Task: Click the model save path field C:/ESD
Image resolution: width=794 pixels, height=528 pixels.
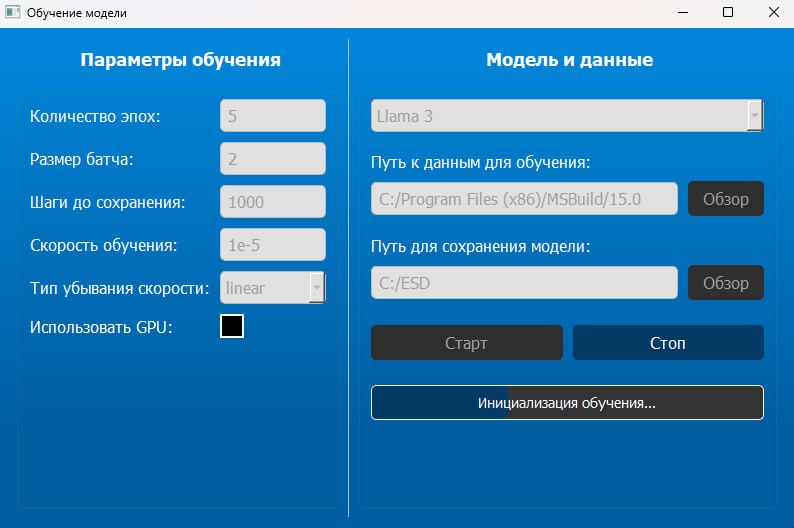Action: click(x=524, y=283)
